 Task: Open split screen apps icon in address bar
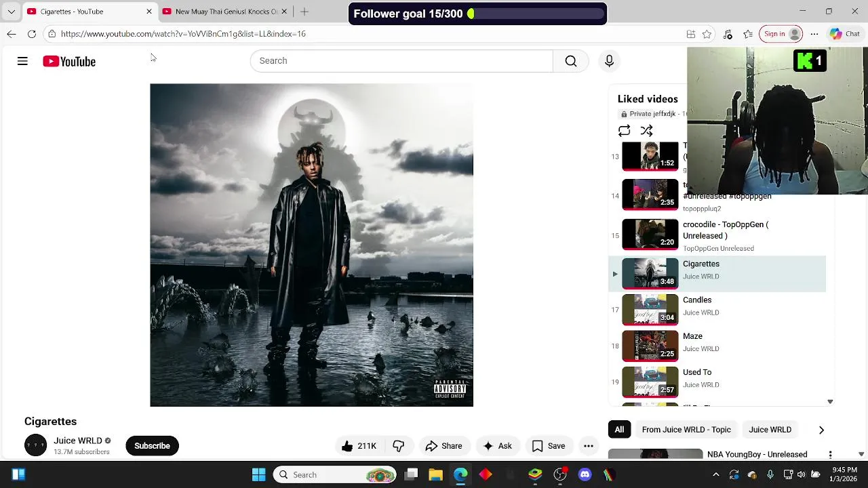(691, 34)
